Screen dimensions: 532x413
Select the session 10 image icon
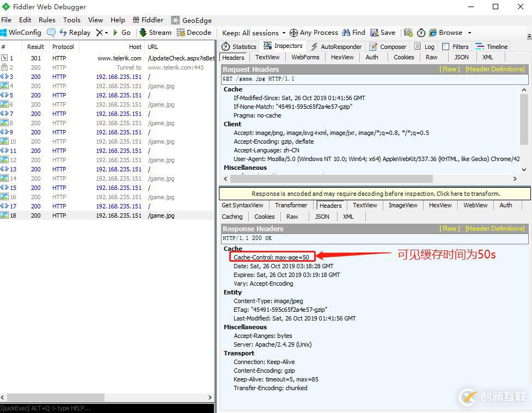pyautogui.click(x=4, y=141)
